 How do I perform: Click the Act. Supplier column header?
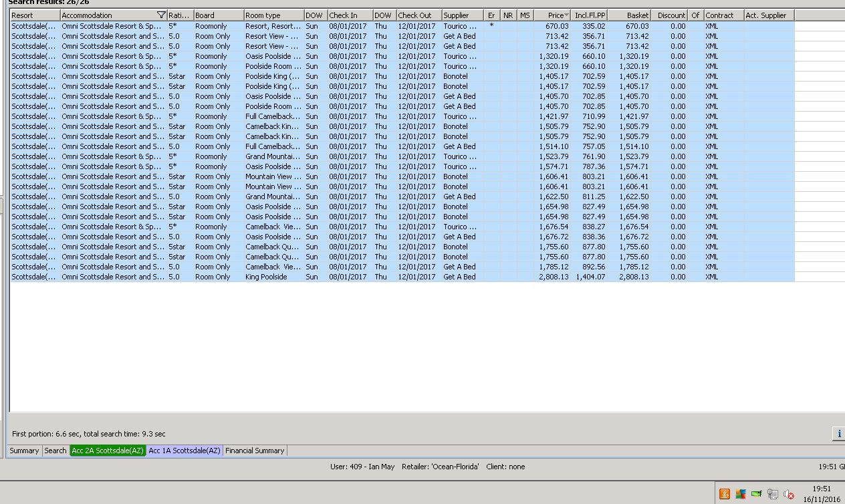769,15
